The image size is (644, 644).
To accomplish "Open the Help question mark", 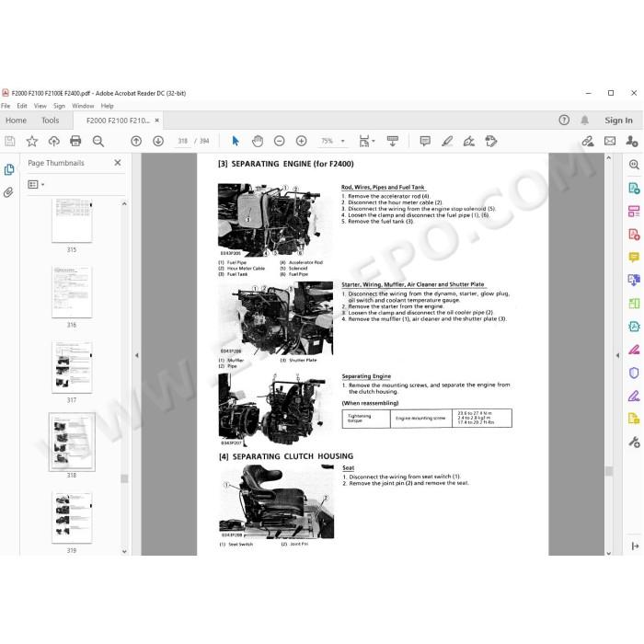I will coord(564,120).
